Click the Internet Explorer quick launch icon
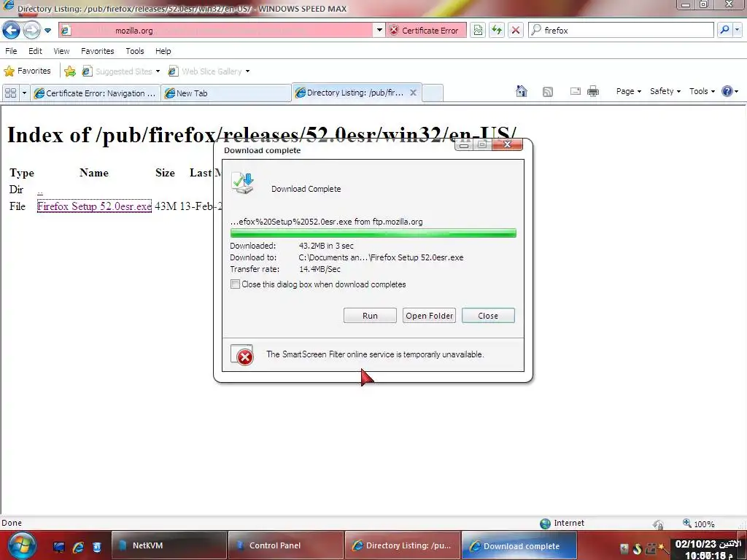Image resolution: width=747 pixels, height=560 pixels. point(78,547)
